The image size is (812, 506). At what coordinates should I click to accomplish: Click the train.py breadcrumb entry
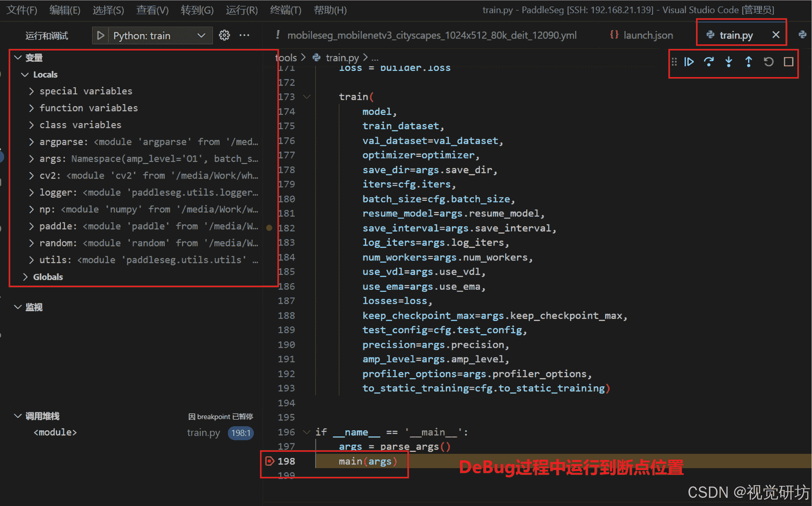click(342, 57)
